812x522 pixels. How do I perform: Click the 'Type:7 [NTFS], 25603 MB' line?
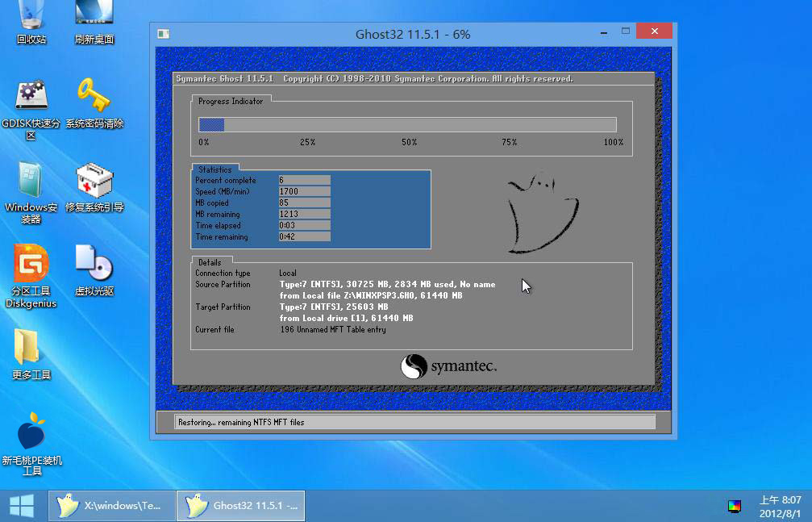[x=334, y=307]
